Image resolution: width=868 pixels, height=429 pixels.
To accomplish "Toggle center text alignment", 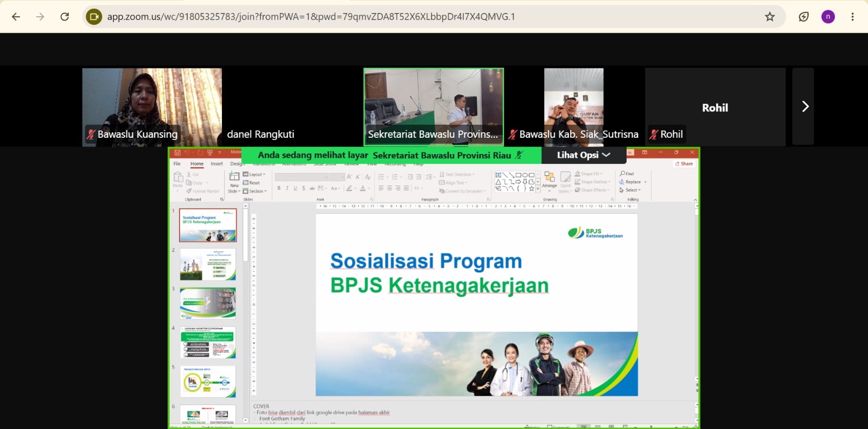I will coord(390,188).
